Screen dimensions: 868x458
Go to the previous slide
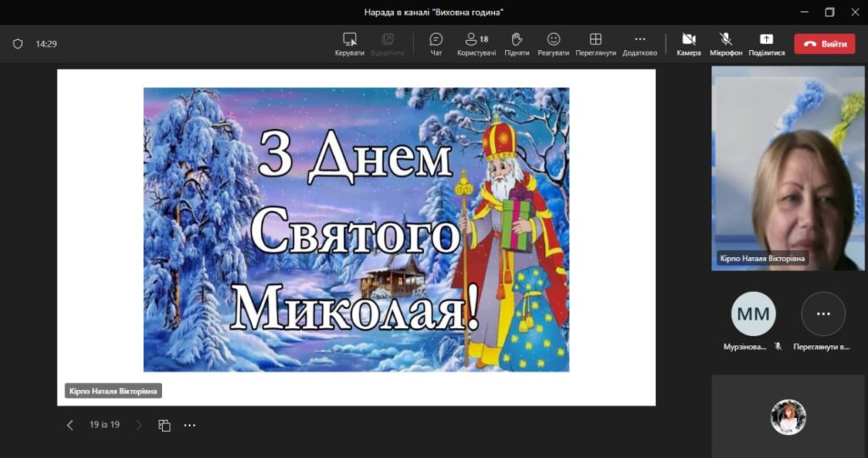70,425
